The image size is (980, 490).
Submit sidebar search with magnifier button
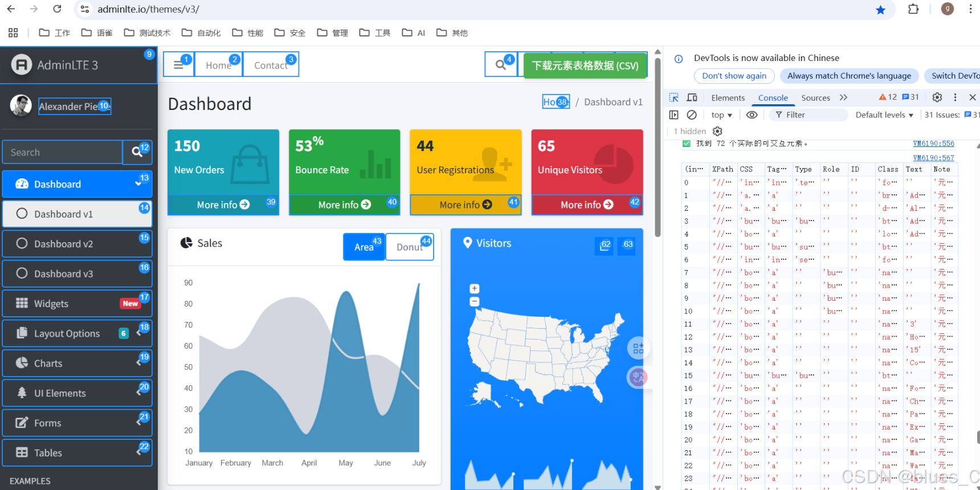pos(137,152)
